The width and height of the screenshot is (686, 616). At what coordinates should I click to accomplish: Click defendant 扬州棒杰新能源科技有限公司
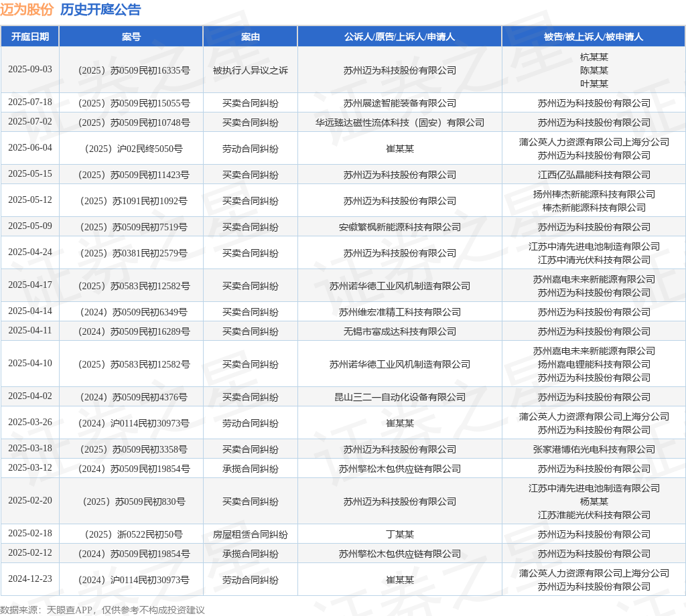pos(594,194)
